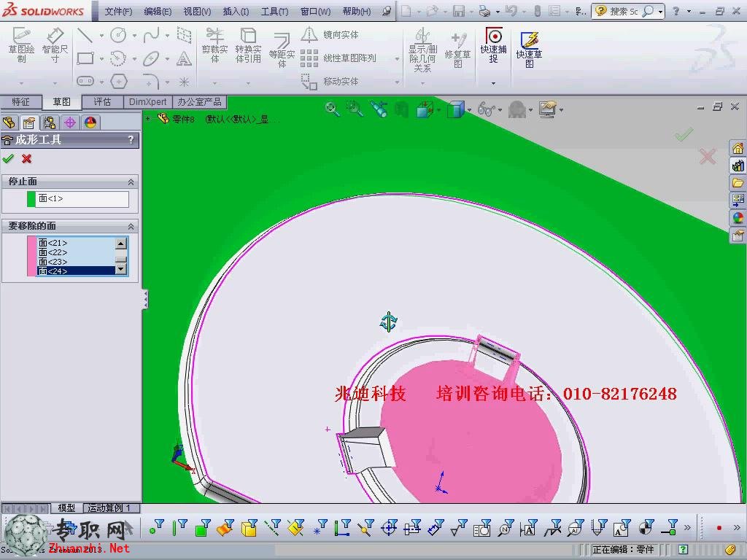Collapse the 停止面 section

[x=131, y=182]
